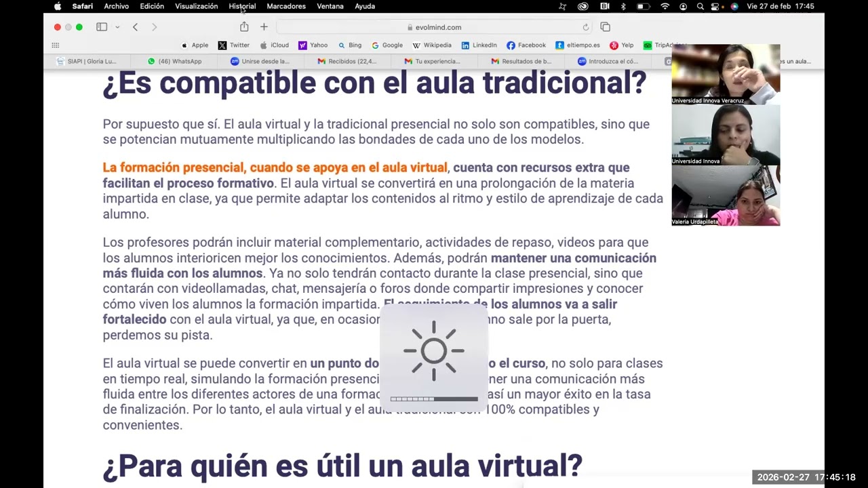This screenshot has width=868, height=488.
Task: Switch to the Unirse desde la... tab
Action: pos(260,61)
